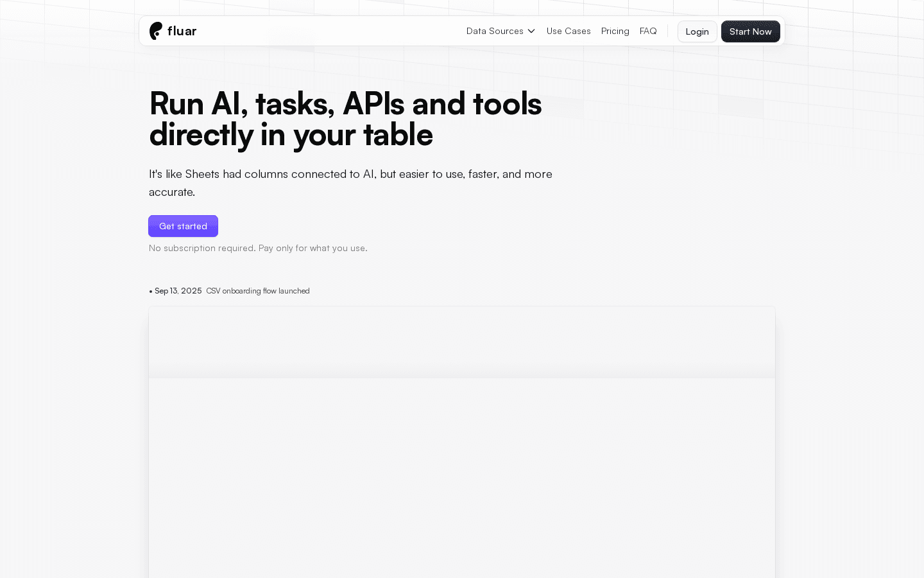Click the navigation bar divider area
This screenshot has width=924, height=578.
[x=667, y=31]
